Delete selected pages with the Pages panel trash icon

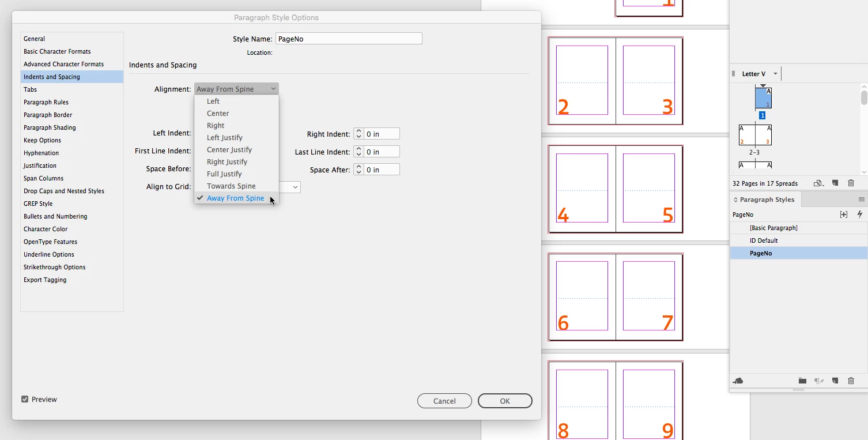(851, 183)
